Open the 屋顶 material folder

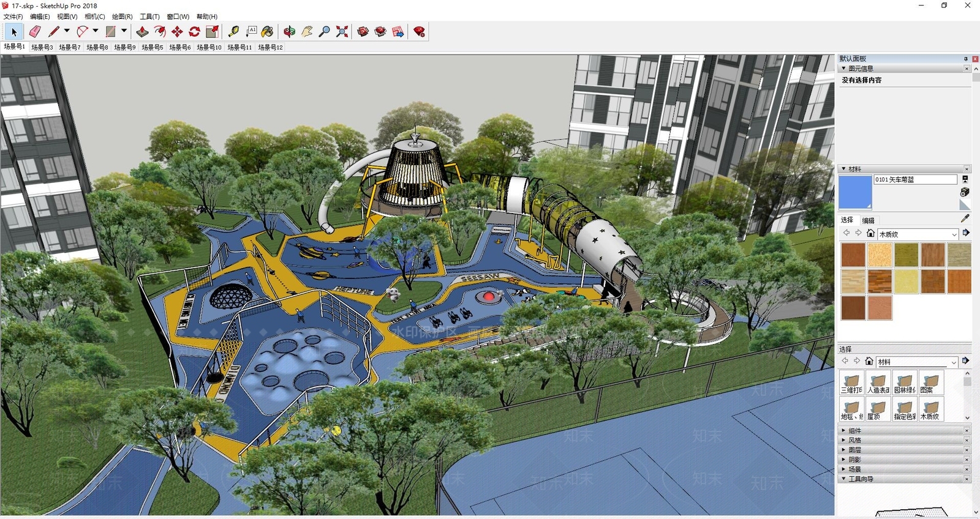tap(878, 409)
